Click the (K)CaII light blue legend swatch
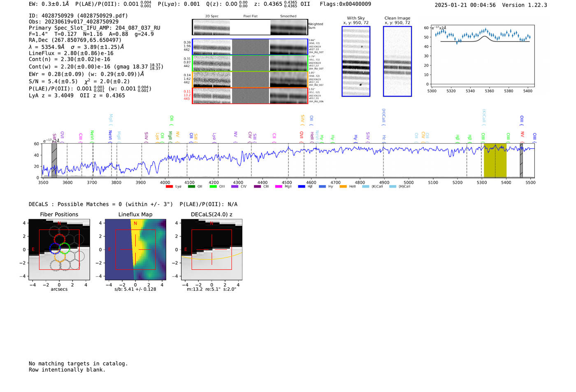 click(365, 186)
